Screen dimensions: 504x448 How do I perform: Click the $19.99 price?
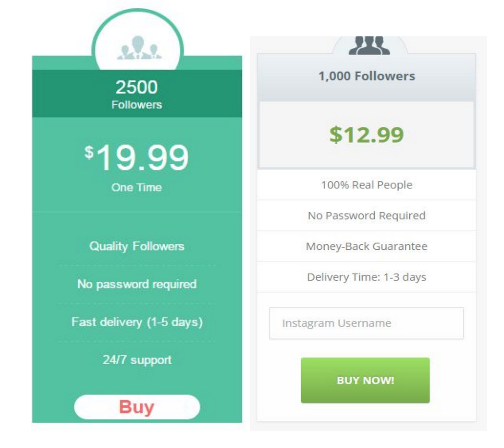[x=137, y=158]
